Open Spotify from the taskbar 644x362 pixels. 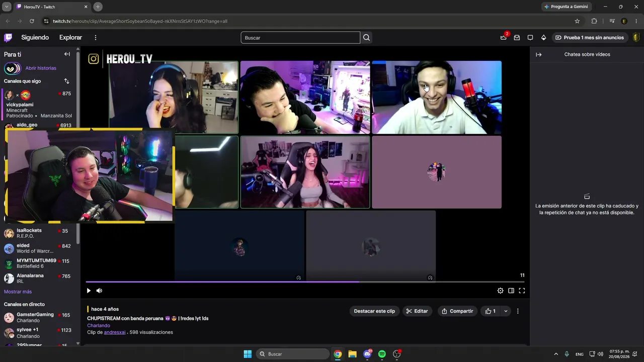point(382,354)
